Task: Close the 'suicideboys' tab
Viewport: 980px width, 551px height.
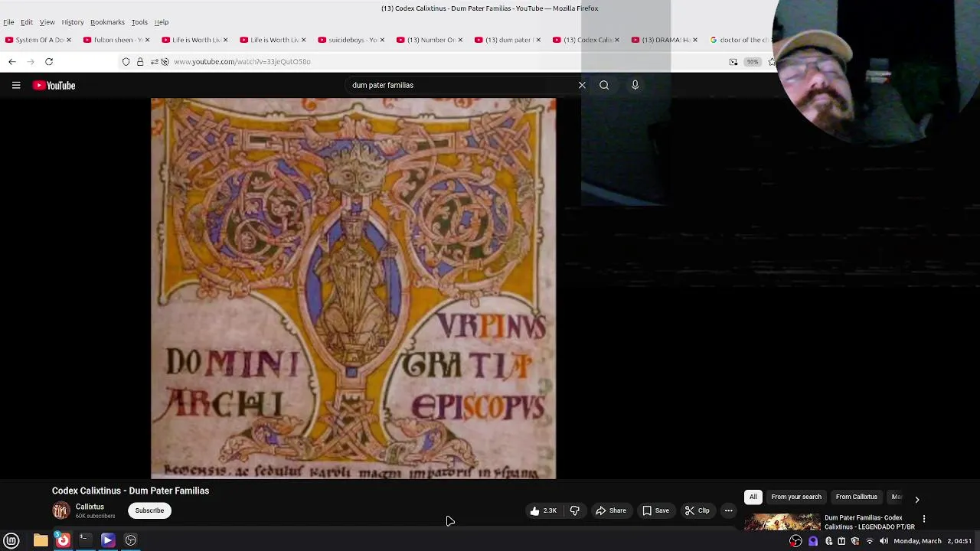Action: (382, 40)
